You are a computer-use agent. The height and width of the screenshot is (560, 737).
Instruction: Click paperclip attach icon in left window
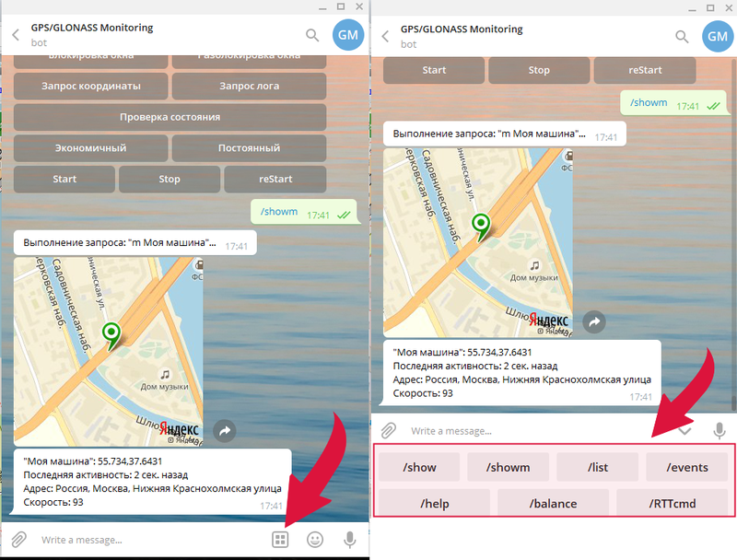click(x=18, y=540)
